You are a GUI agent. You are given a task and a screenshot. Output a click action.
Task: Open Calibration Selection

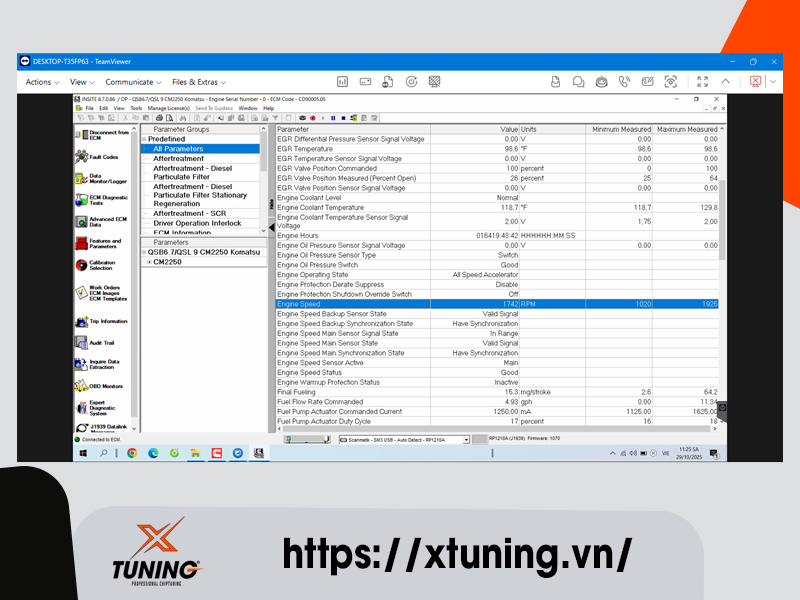100,265
